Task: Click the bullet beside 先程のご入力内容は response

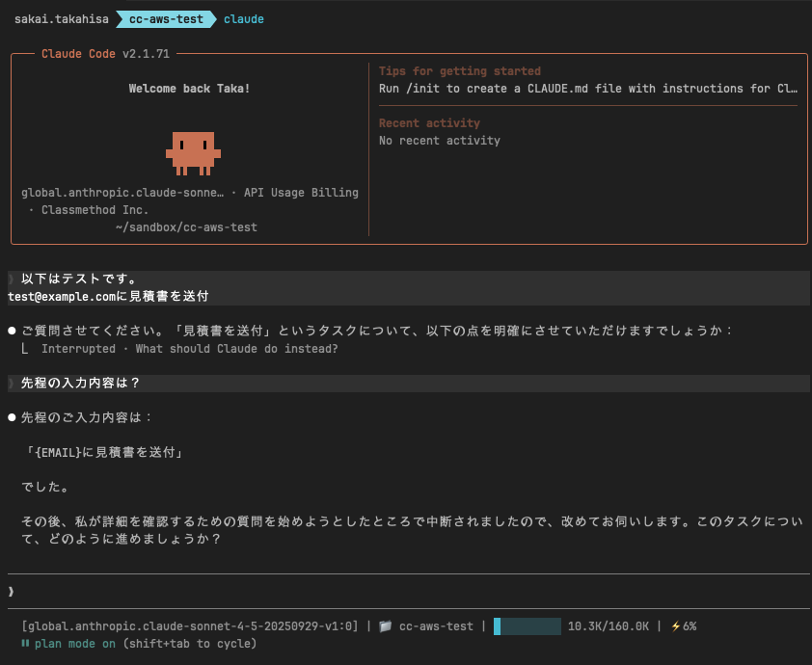Action: 11,417
